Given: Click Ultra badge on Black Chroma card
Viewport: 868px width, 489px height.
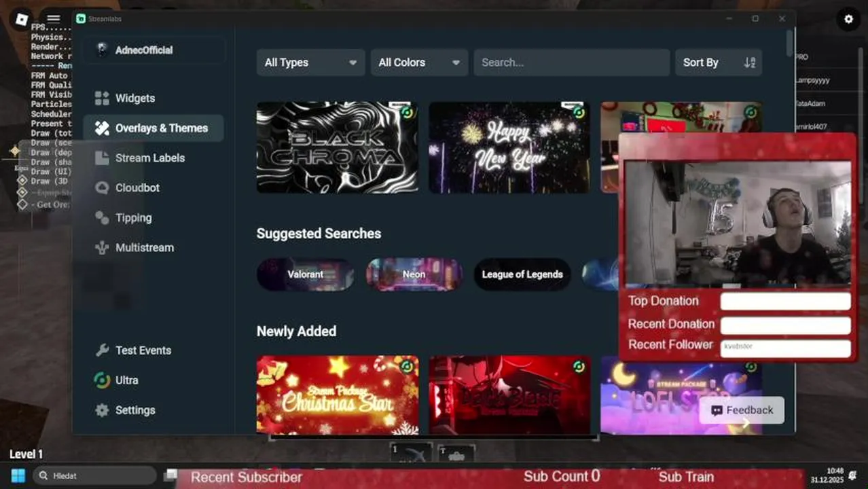Looking at the screenshot, I should click(x=407, y=113).
